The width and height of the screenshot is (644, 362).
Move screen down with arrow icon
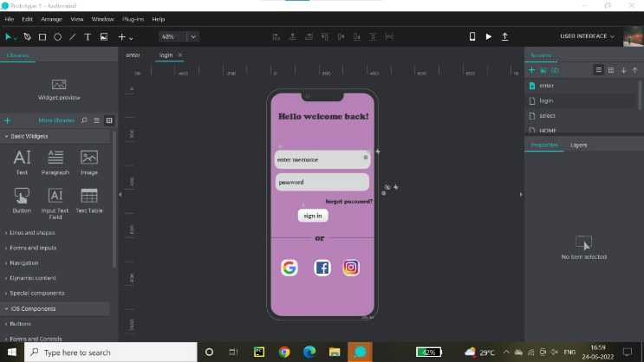coord(624,70)
